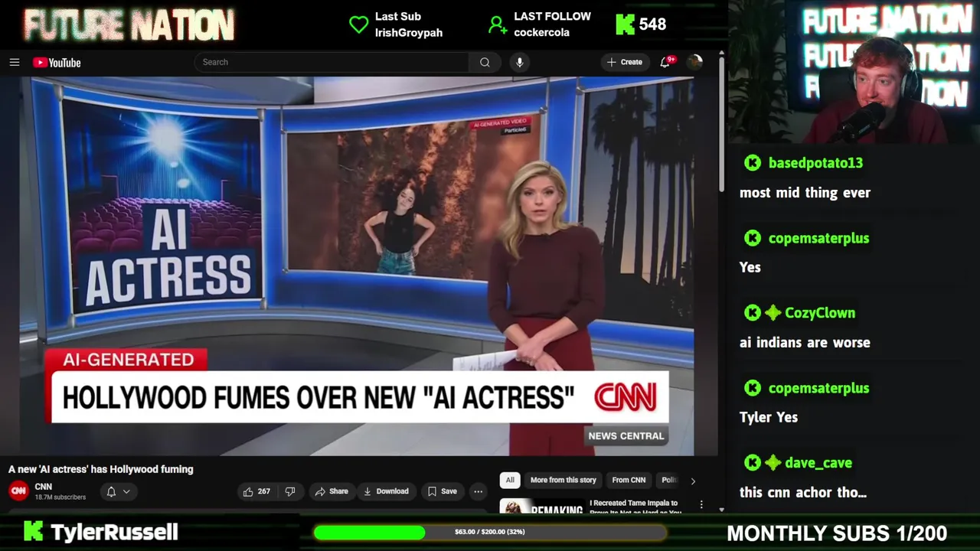
Task: Click the cockercola last follow name
Action: pyautogui.click(x=541, y=33)
